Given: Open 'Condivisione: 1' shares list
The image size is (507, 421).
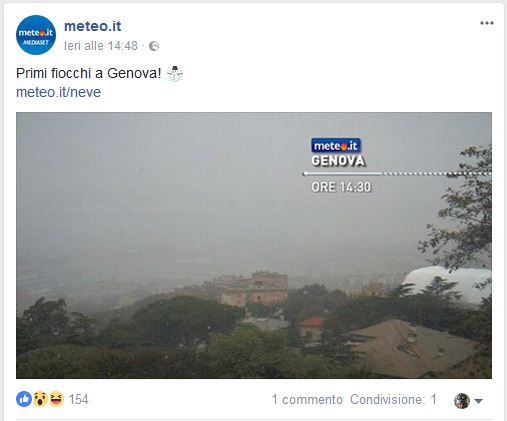Looking at the screenshot, I should tap(393, 399).
